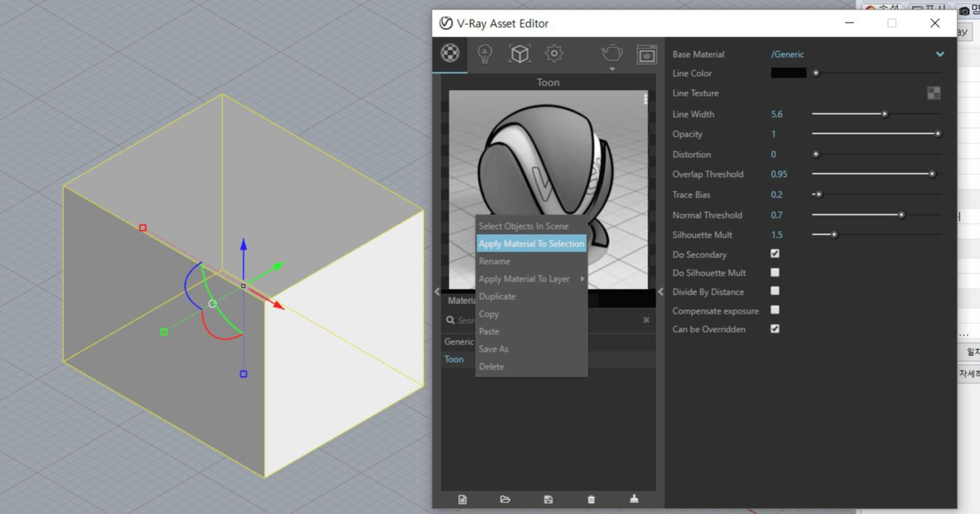Open the Geometry tab icon

point(520,53)
